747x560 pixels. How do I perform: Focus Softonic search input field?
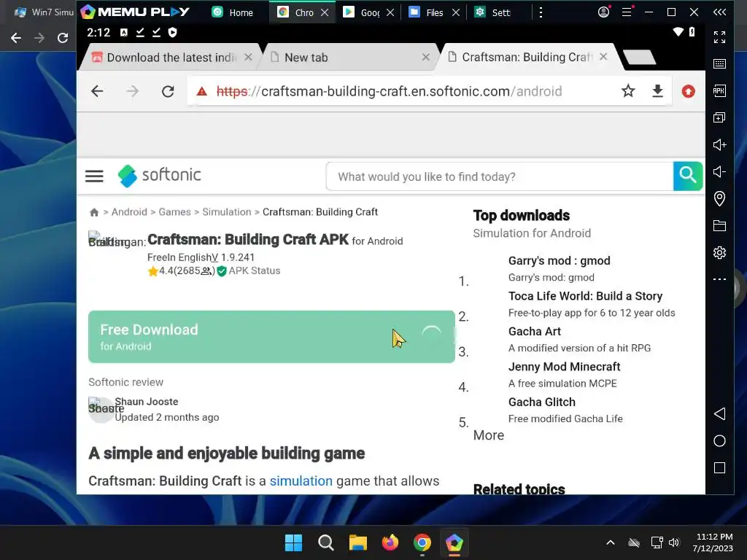coord(499,176)
